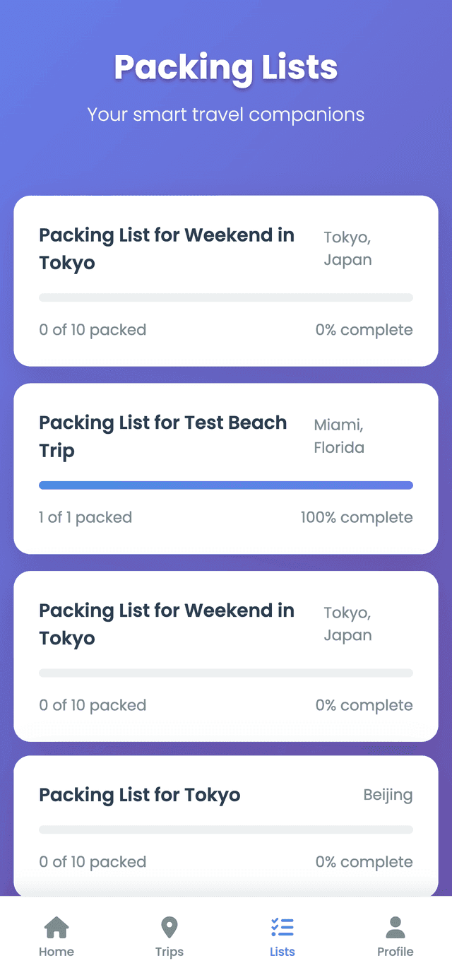Switch to the Trips tab
The height and width of the screenshot is (980, 452).
[169, 952]
